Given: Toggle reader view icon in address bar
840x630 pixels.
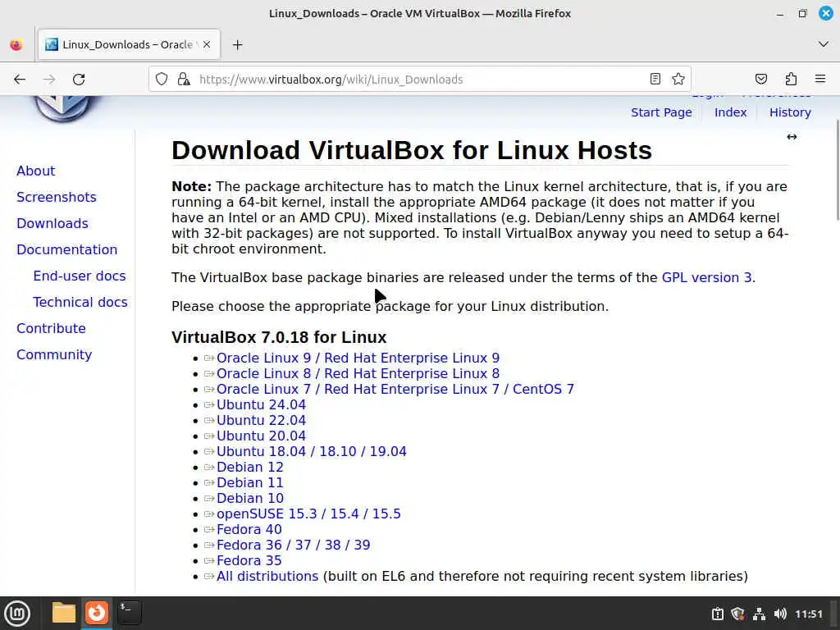Looking at the screenshot, I should (655, 79).
